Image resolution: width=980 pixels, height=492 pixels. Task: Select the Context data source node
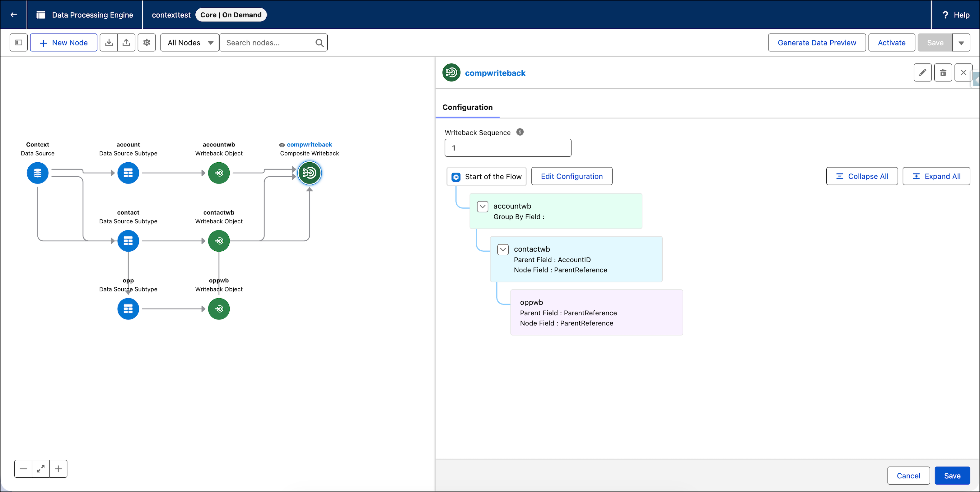(x=38, y=173)
